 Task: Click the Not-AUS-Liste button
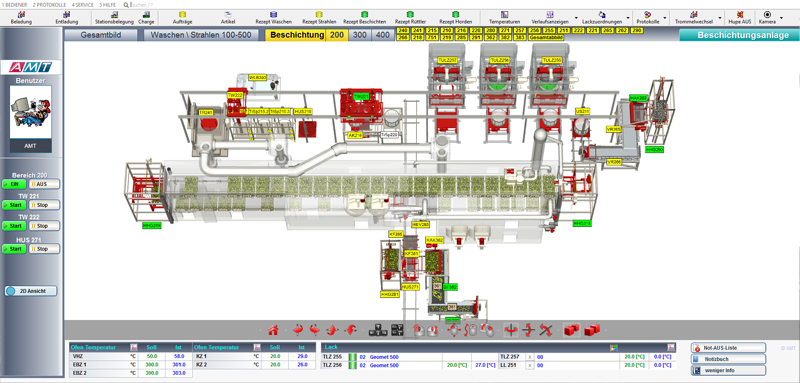[x=728, y=348]
